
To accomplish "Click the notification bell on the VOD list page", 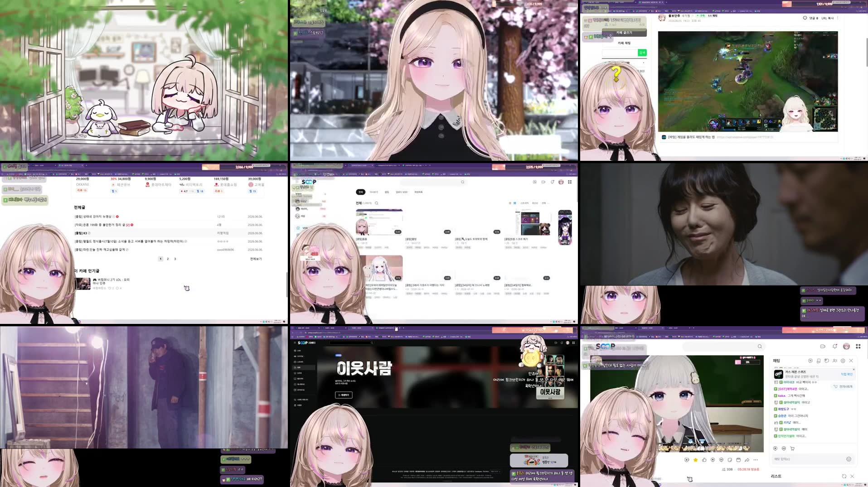I will (553, 182).
